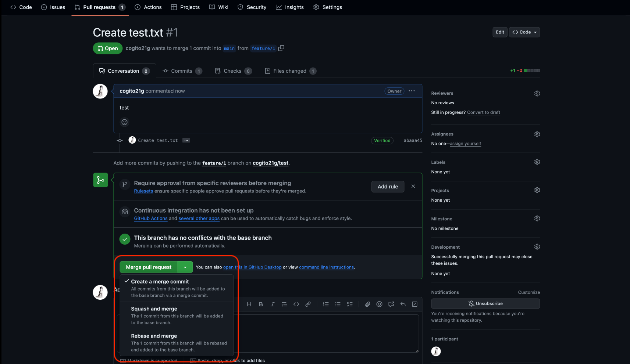The width and height of the screenshot is (630, 364).
Task: Click the Customize notifications link
Action: click(529, 292)
